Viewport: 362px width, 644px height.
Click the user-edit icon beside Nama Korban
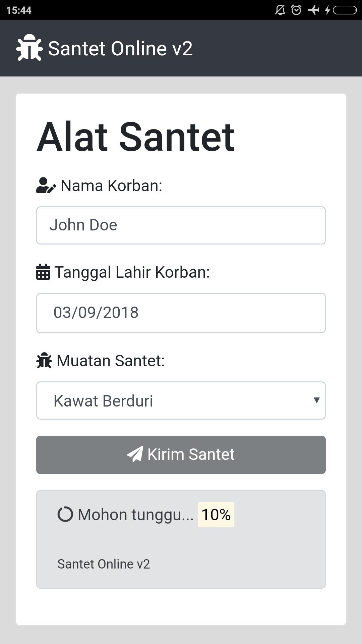point(46,185)
